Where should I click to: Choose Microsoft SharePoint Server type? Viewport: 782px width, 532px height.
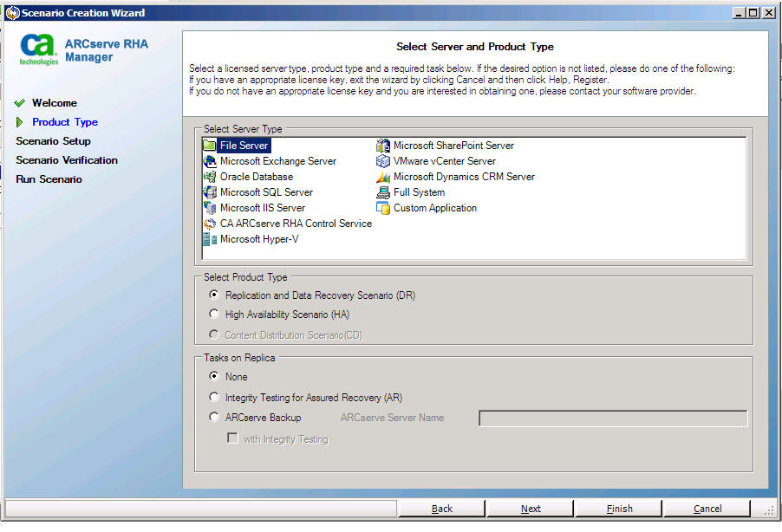[x=452, y=145]
